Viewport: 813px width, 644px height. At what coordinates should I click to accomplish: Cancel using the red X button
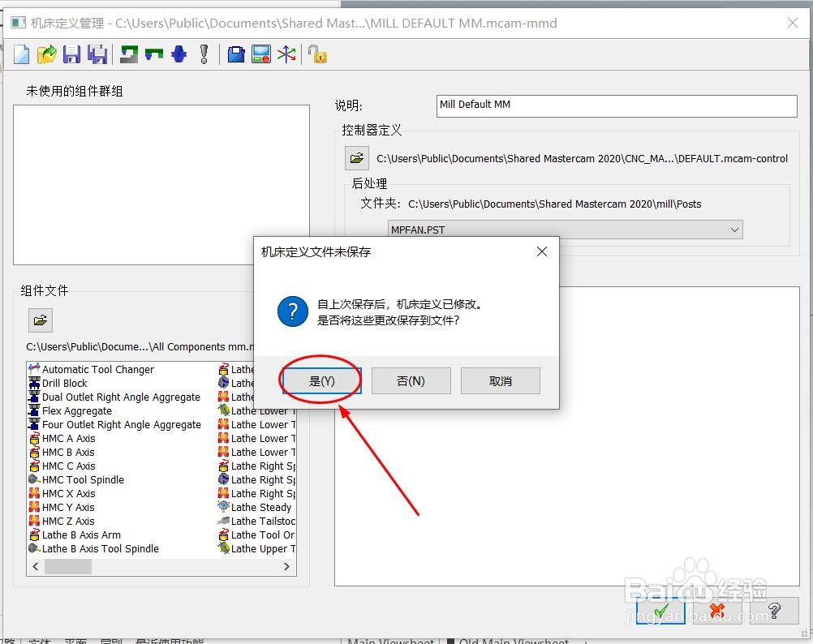pyautogui.click(x=717, y=610)
